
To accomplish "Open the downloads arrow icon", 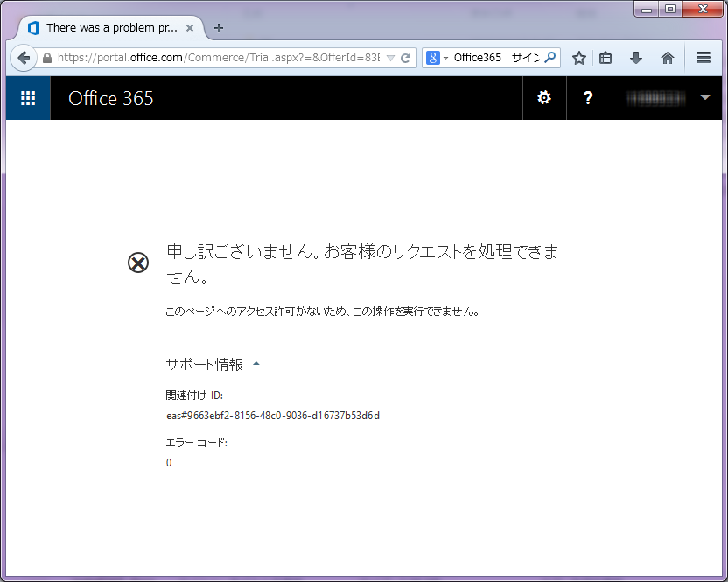I will tap(636, 58).
